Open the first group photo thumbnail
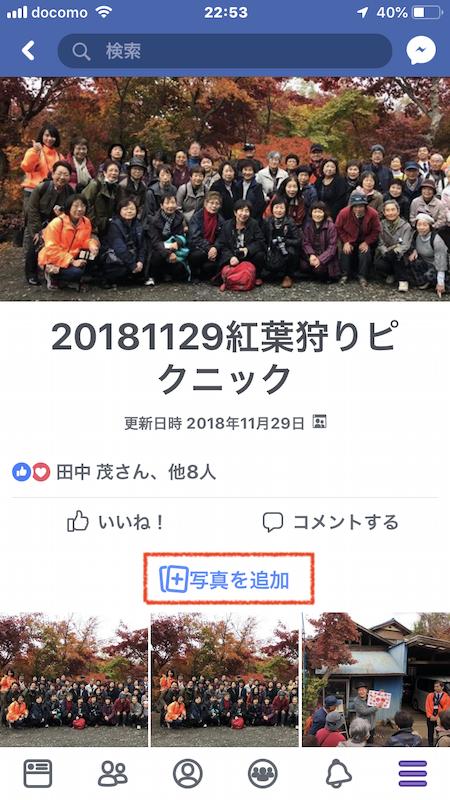This screenshot has width=450, height=800. [74, 680]
